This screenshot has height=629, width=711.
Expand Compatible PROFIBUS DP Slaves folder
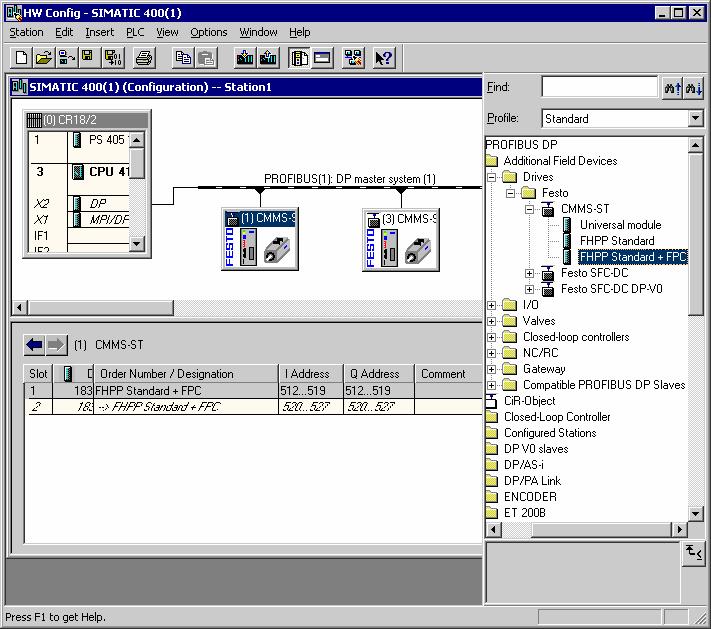click(x=492, y=385)
